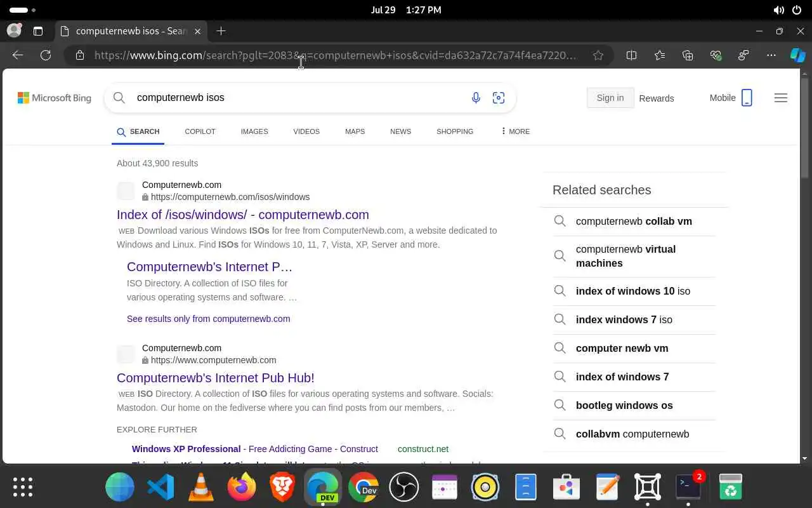Open split screen view icon
The image size is (812, 508).
click(631, 55)
